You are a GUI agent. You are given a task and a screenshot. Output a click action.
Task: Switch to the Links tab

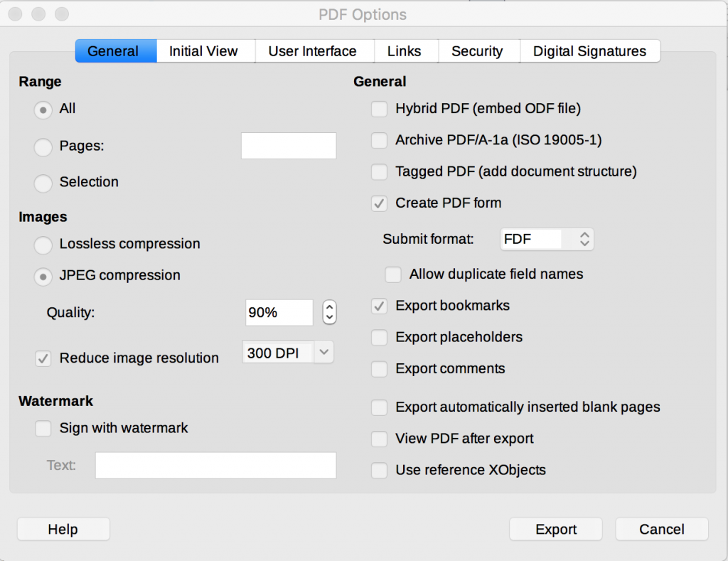click(x=405, y=50)
